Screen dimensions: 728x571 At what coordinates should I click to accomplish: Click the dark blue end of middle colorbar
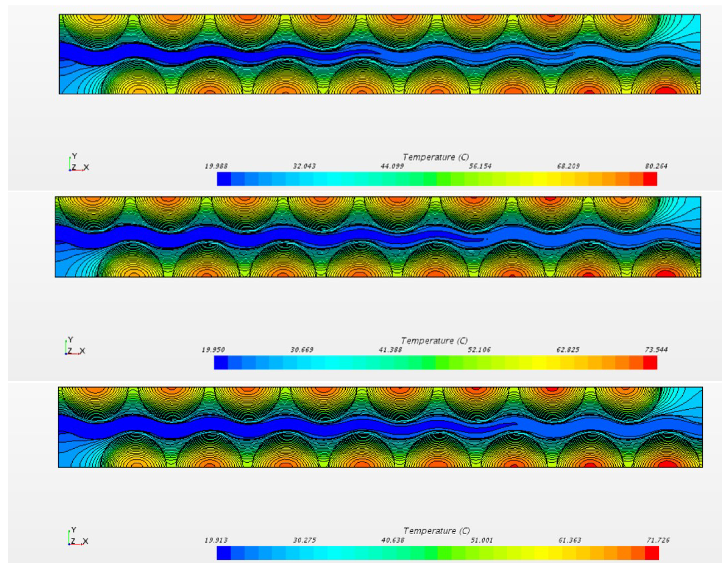pos(221,362)
